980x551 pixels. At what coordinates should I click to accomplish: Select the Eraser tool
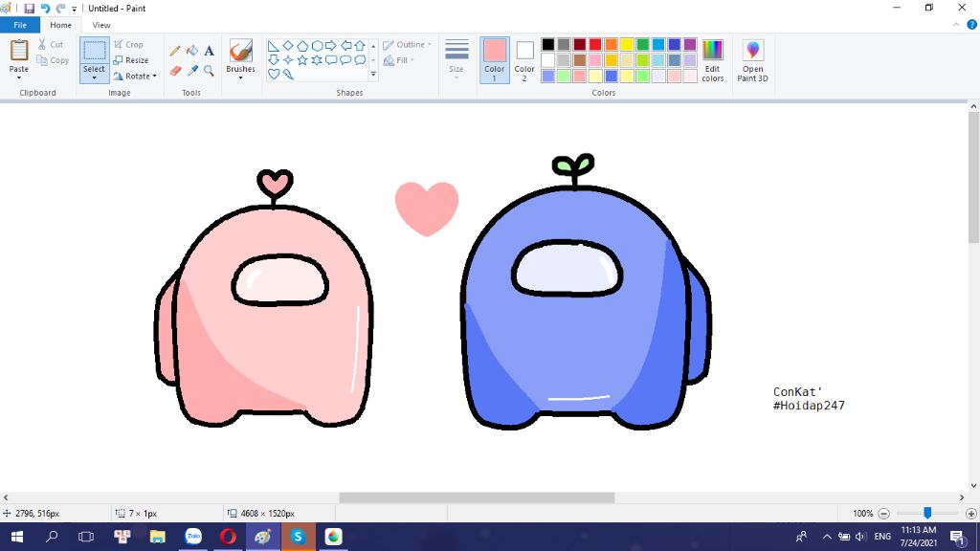175,71
